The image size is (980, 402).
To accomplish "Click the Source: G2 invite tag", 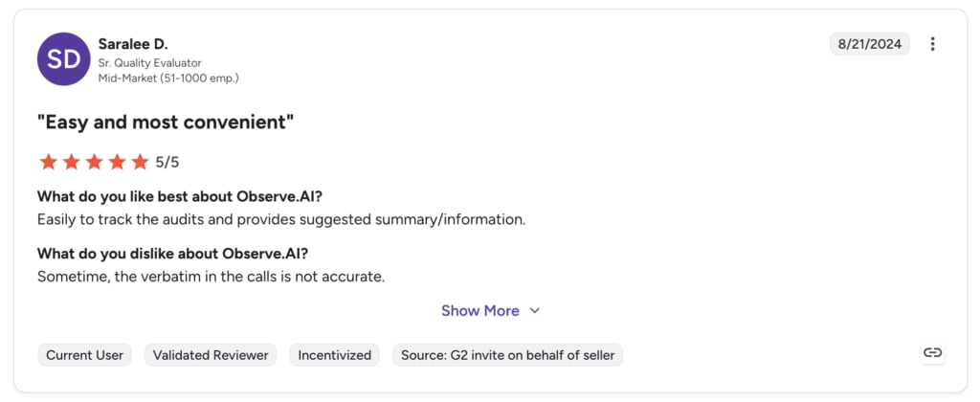I will point(507,355).
